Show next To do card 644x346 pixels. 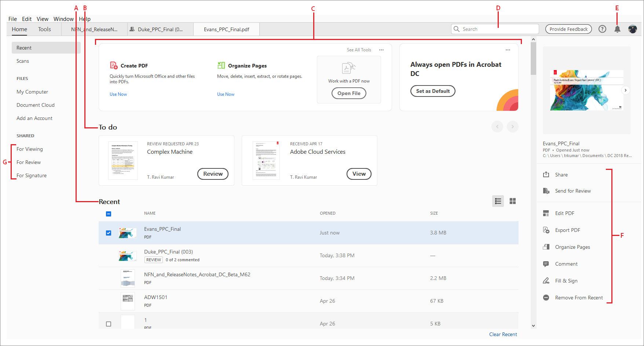pyautogui.click(x=513, y=127)
